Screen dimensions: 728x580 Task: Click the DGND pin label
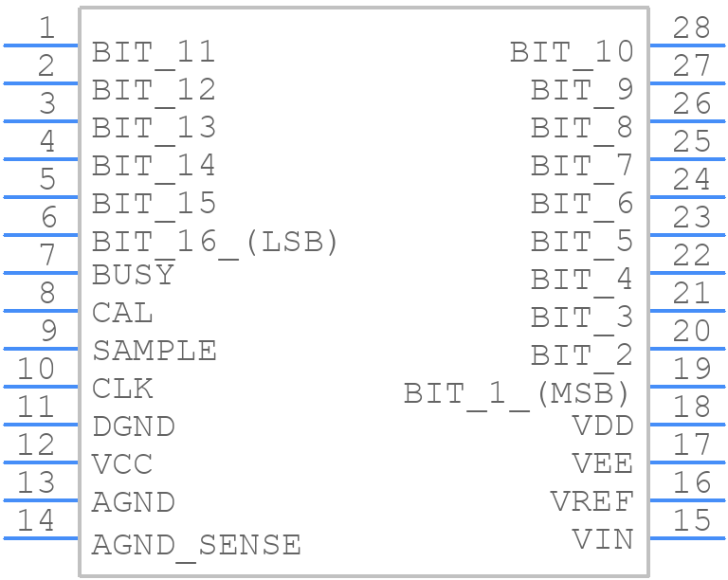134,426
